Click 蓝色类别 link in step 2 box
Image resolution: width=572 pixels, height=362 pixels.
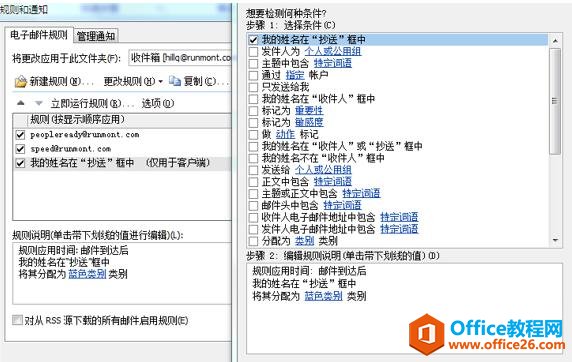[323, 296]
